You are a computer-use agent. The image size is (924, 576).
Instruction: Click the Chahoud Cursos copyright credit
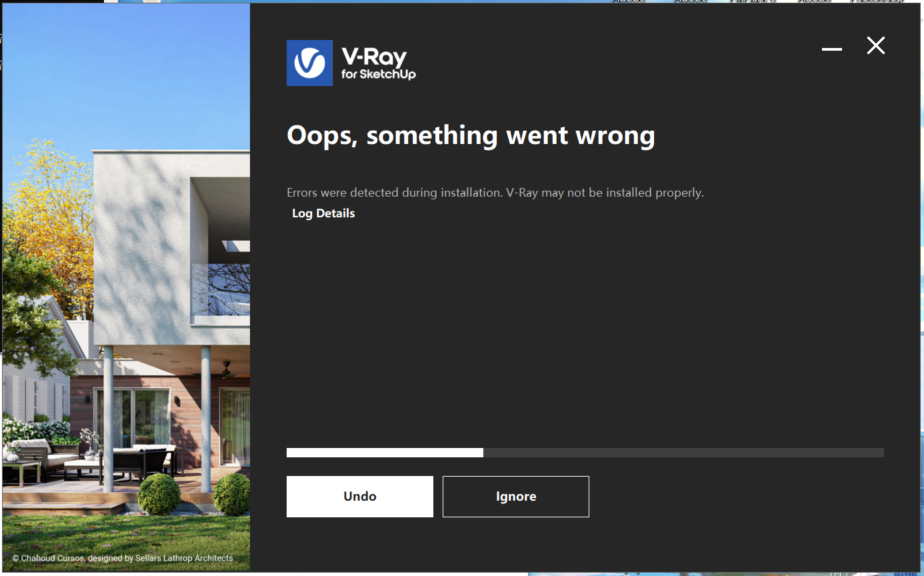tap(123, 558)
